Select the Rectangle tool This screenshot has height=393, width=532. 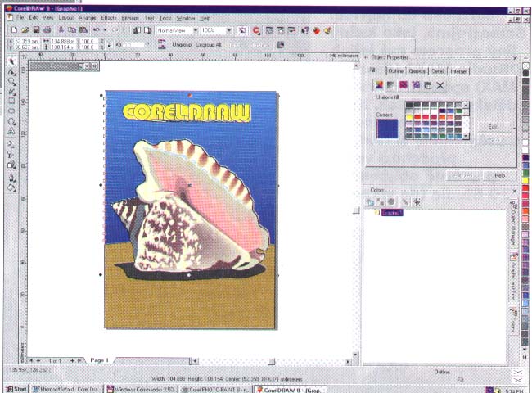click(11, 101)
